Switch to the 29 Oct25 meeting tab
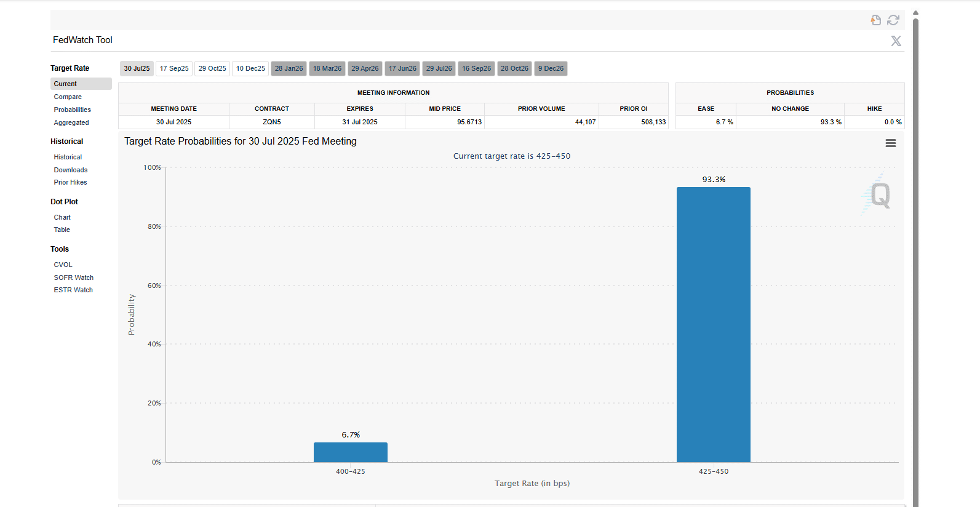Image resolution: width=980 pixels, height=507 pixels. [x=212, y=68]
